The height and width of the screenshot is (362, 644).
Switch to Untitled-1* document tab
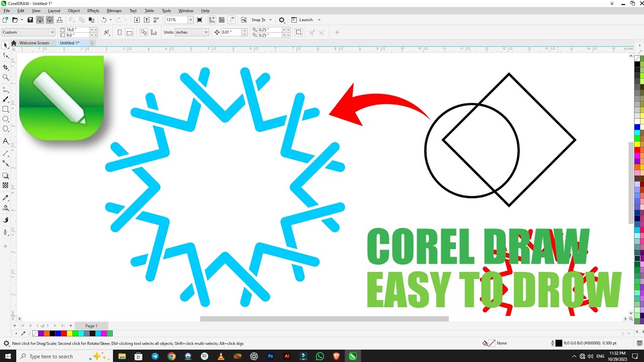coord(69,43)
